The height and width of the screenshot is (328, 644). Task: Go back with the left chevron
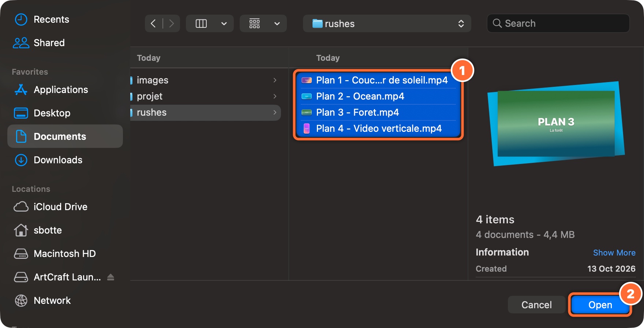[x=153, y=24]
